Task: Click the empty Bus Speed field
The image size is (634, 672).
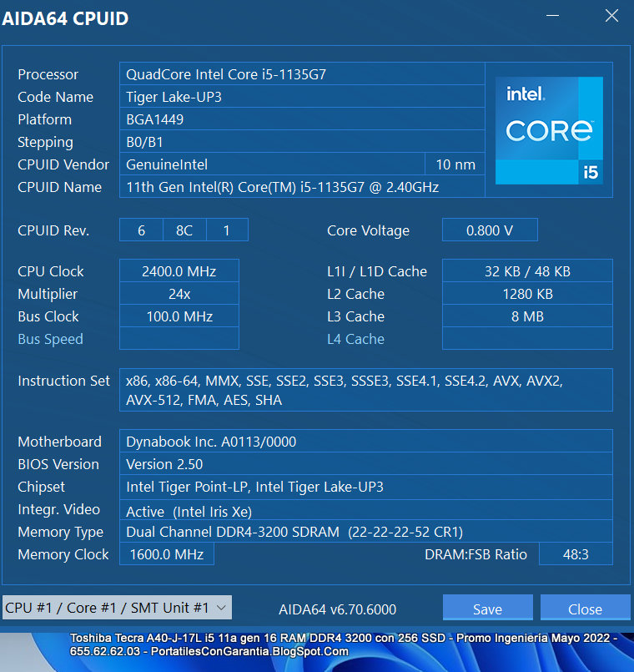Action: [179, 339]
